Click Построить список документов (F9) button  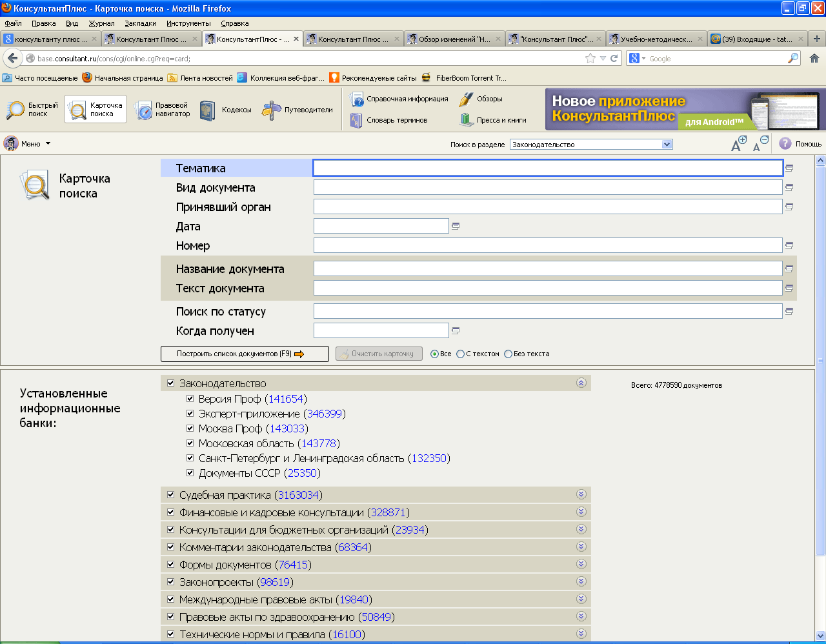(245, 354)
